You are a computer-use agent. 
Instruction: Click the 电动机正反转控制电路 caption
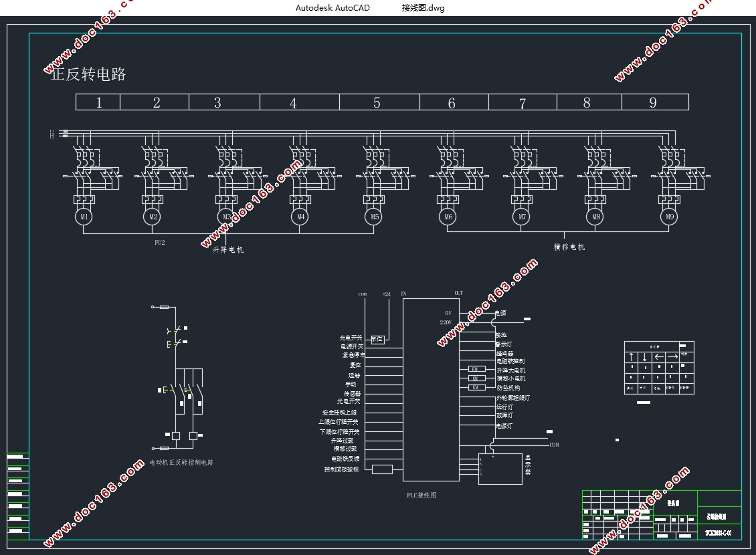click(181, 463)
